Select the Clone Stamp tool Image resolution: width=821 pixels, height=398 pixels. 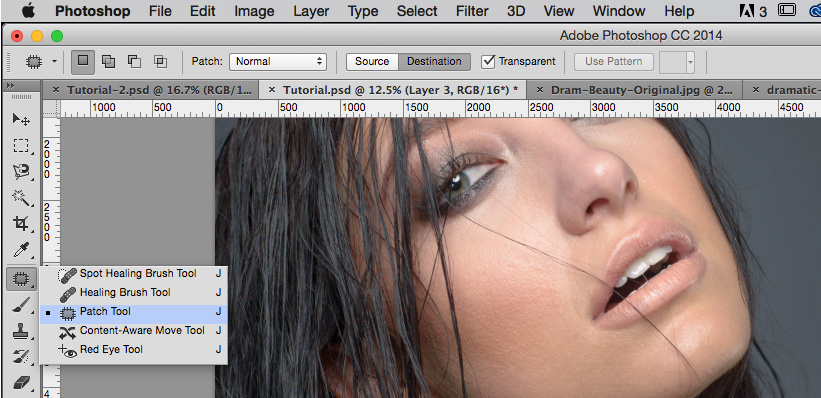click(21, 331)
